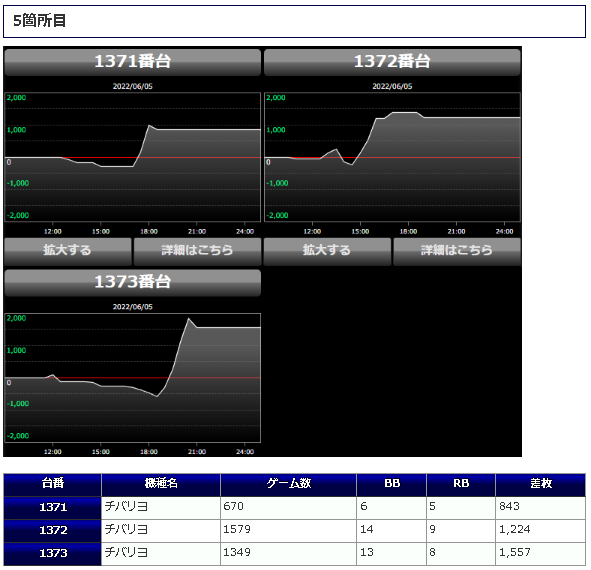The image size is (591, 570).
Task: Enlarge the 1372 graph with 拡大する
Action: (327, 251)
